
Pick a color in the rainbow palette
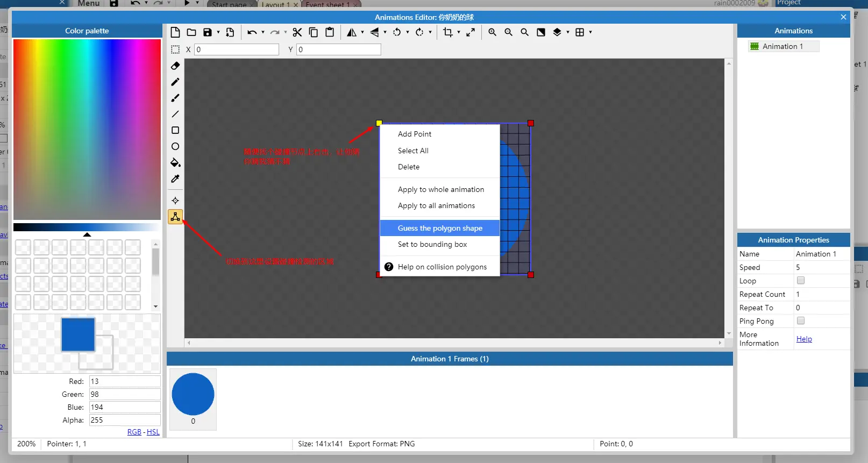coord(87,129)
